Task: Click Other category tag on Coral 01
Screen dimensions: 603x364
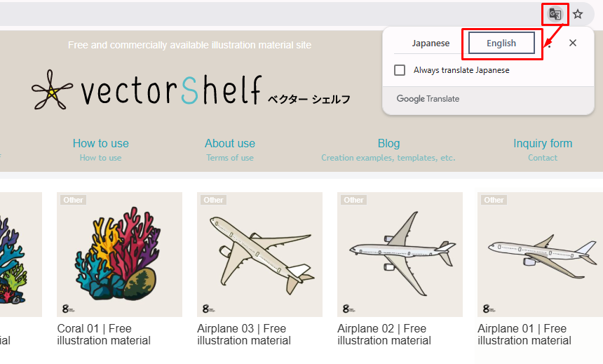Action: pos(73,200)
